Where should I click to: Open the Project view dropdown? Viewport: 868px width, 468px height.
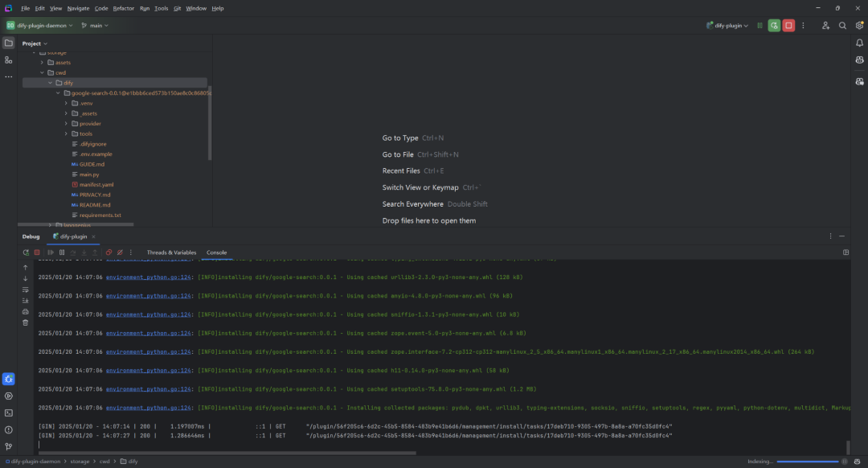coord(35,43)
